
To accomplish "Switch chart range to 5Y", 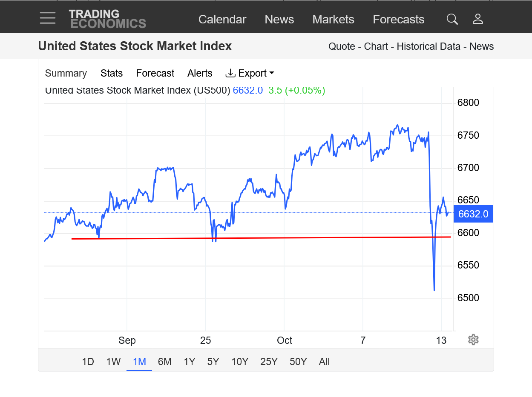I will click(213, 362).
